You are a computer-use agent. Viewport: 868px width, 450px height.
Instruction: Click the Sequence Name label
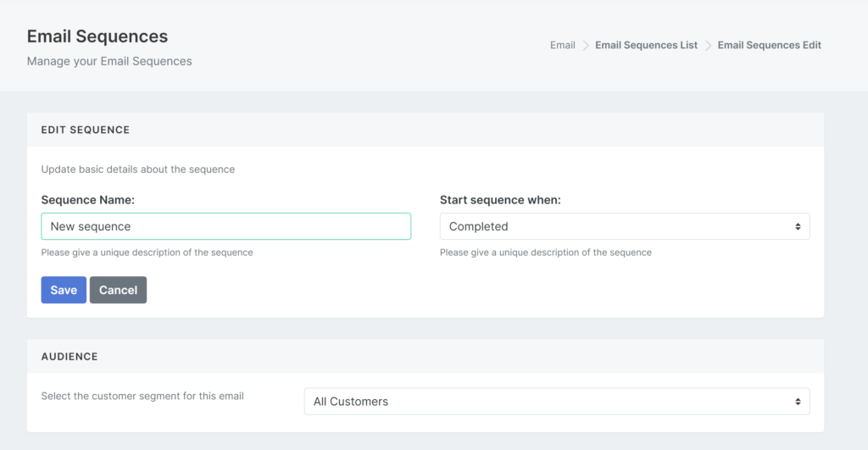click(87, 200)
